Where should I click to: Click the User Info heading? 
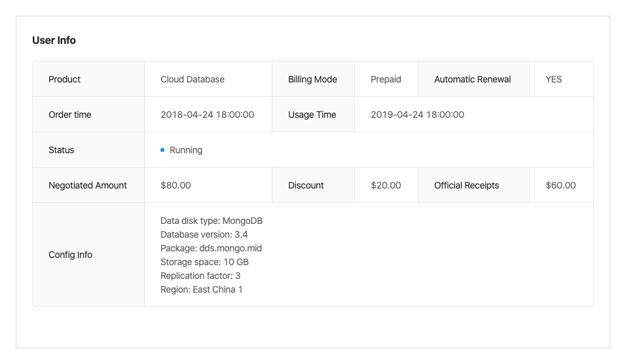[54, 41]
